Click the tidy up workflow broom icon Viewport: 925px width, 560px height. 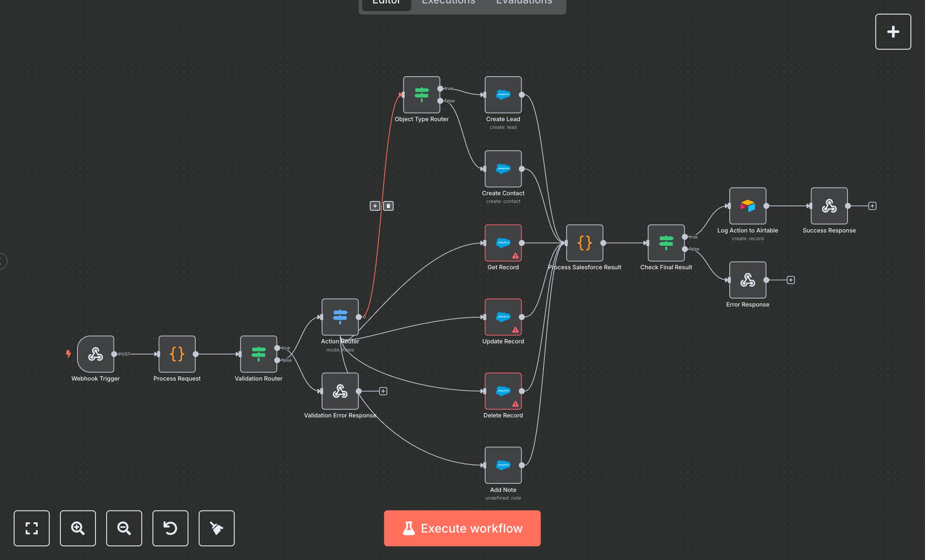[x=217, y=528]
